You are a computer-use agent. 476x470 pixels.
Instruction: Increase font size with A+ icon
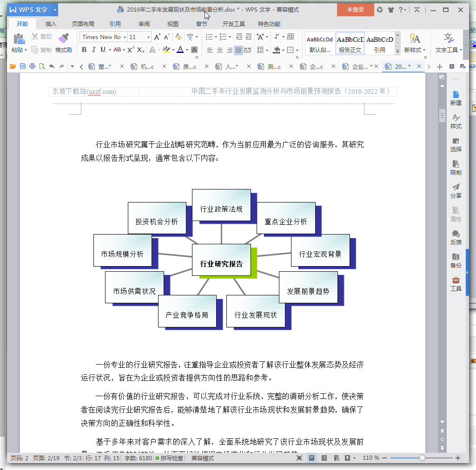[157, 37]
